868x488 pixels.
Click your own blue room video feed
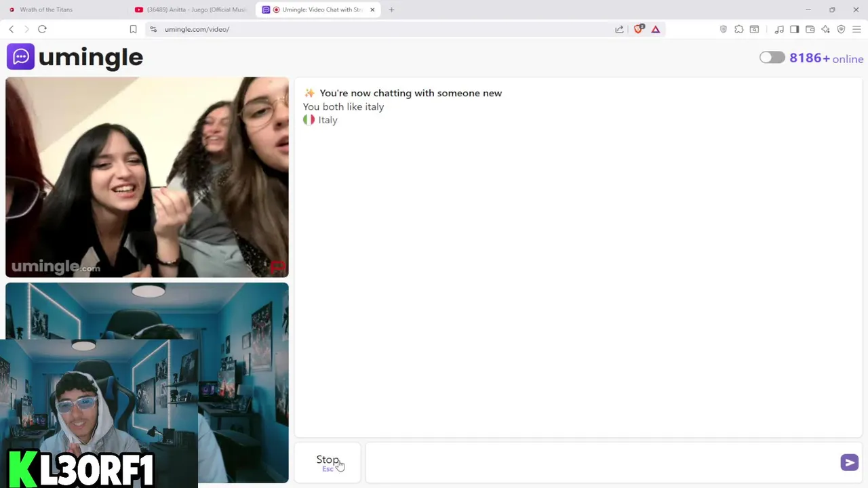pyautogui.click(x=147, y=383)
